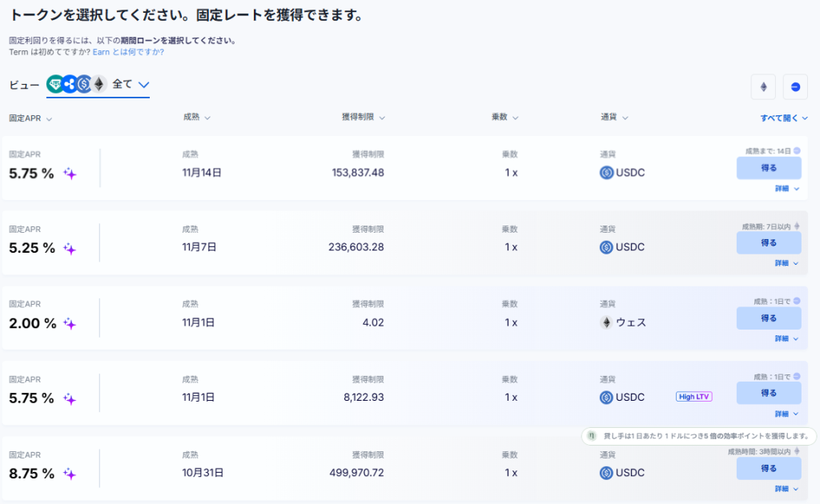Click the blue circular network icon button

[x=795, y=86]
